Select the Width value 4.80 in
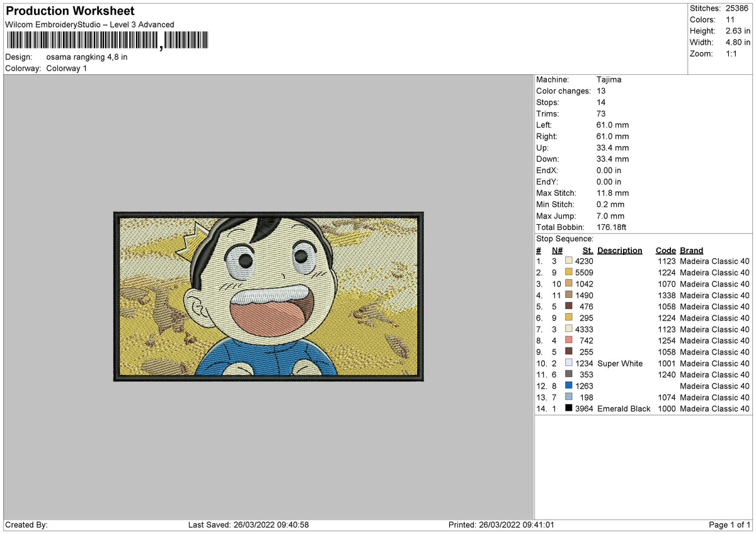 [x=738, y=42]
